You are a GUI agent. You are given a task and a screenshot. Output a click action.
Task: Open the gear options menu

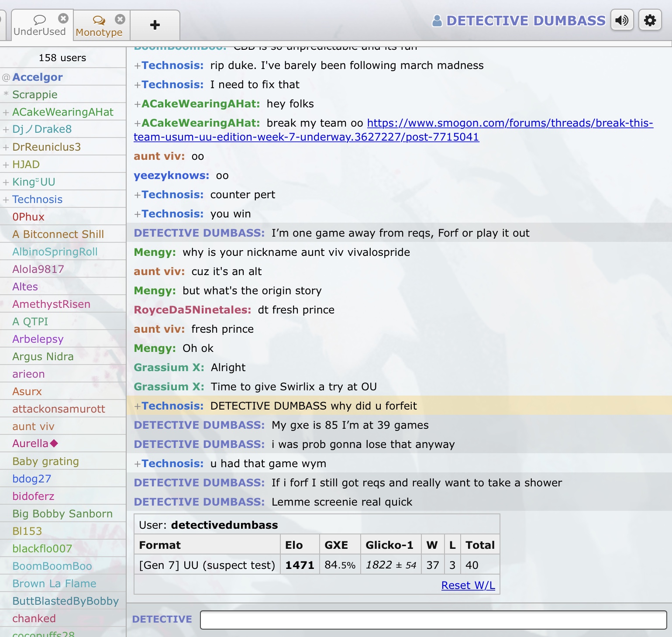coord(650,20)
